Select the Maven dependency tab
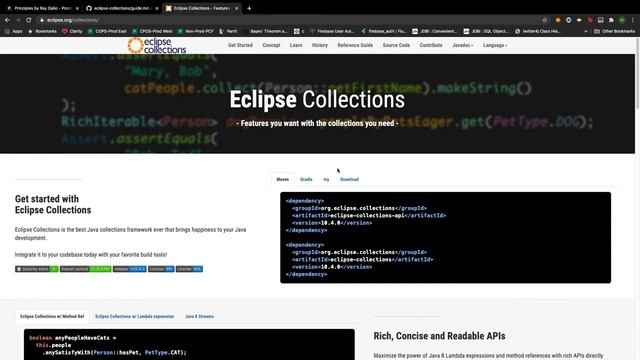 click(x=282, y=179)
